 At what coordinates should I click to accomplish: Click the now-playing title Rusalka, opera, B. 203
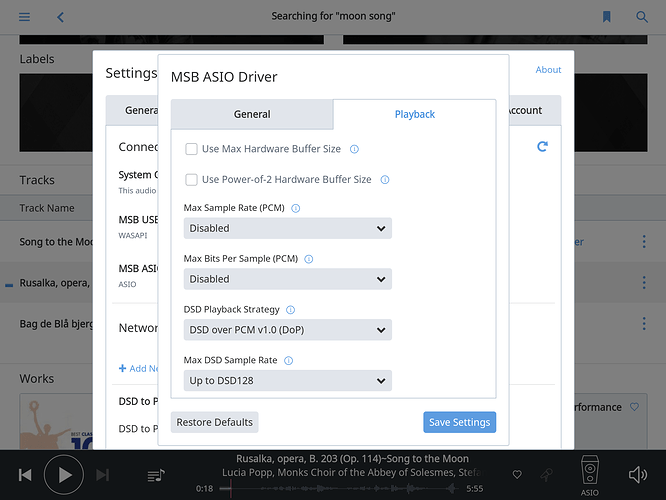coord(352,459)
